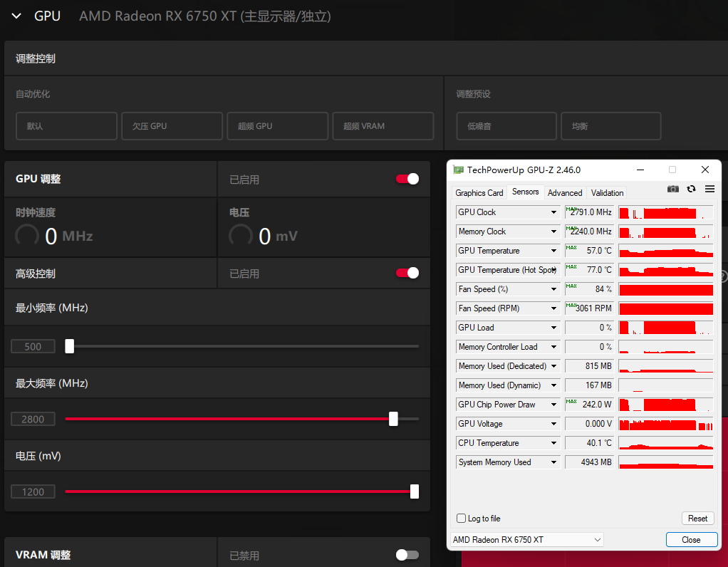Choose the 低噪音 tuning preset
The width and height of the screenshot is (728, 567).
(506, 126)
